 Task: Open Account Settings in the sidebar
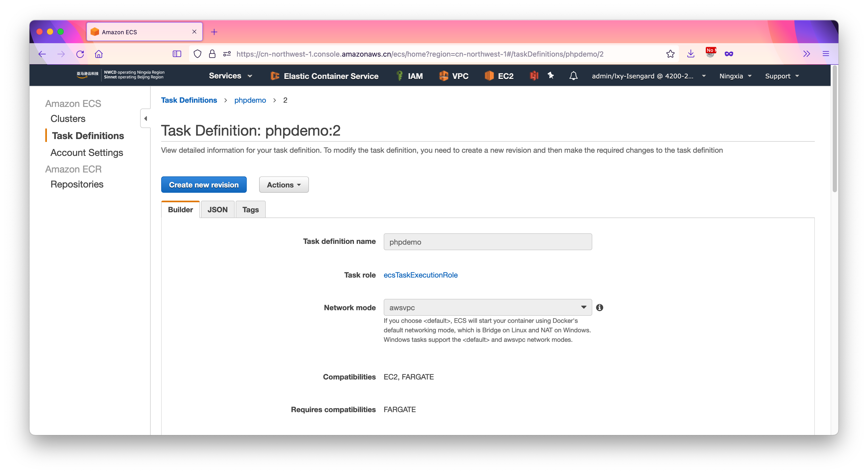(x=87, y=153)
